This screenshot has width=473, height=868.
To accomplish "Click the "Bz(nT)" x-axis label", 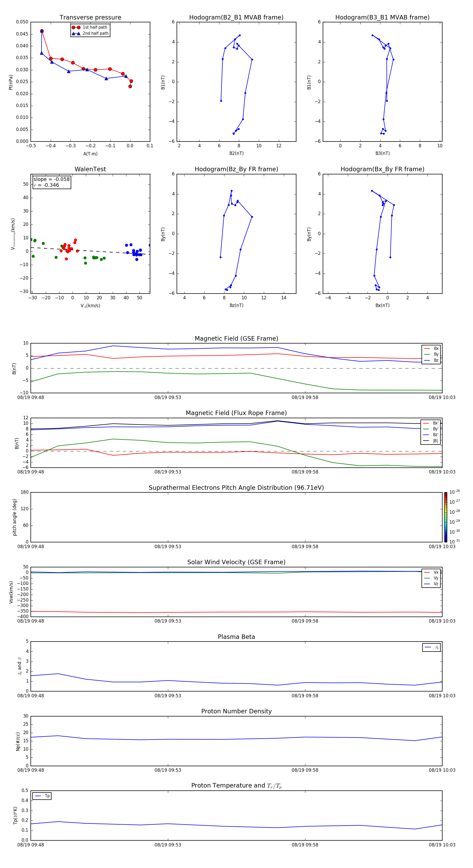I will pyautogui.click(x=236, y=305).
